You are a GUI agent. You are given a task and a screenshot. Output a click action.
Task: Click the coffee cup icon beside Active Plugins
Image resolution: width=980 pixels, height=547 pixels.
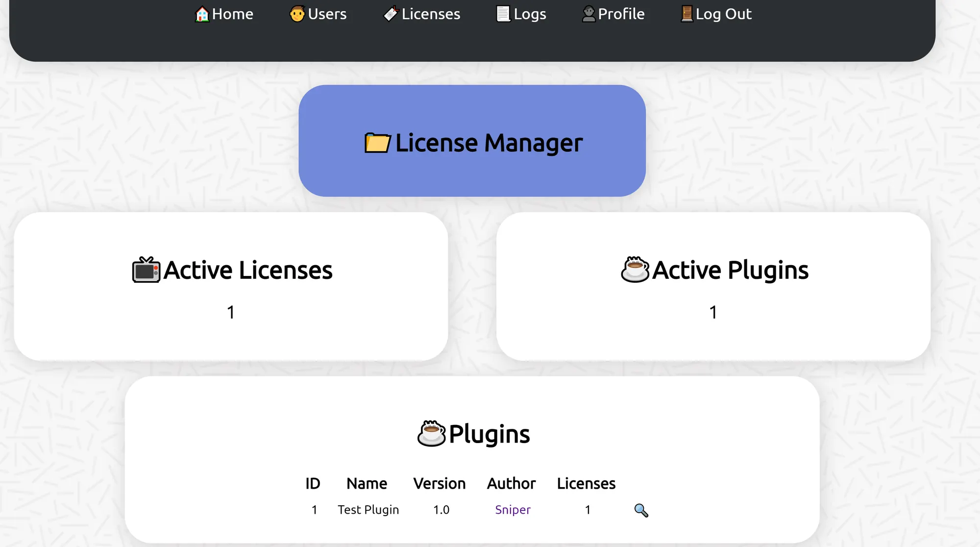point(635,270)
